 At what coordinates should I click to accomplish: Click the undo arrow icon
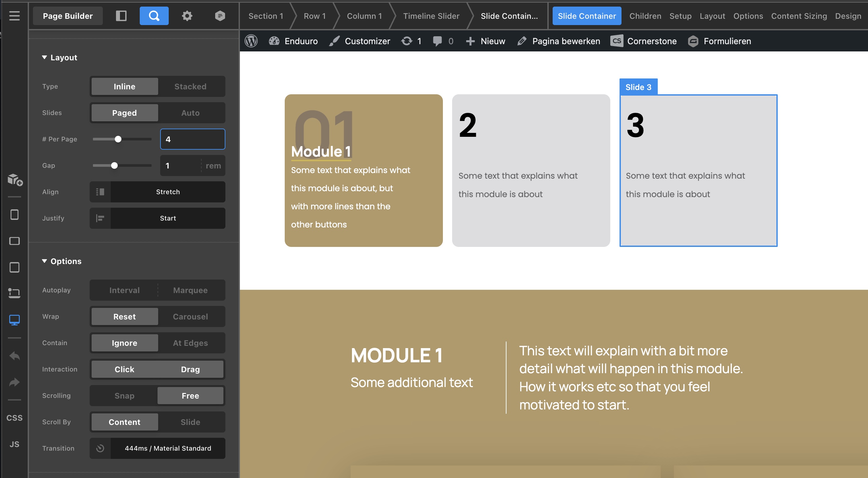14,356
